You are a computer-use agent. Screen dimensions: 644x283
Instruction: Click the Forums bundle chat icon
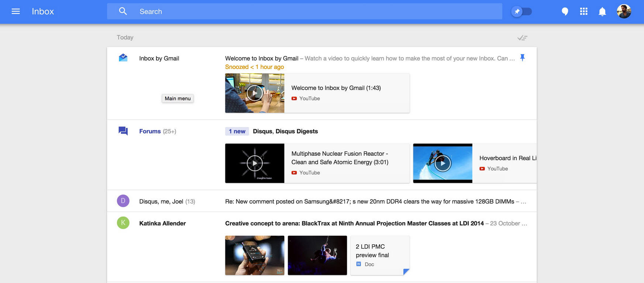(x=123, y=131)
